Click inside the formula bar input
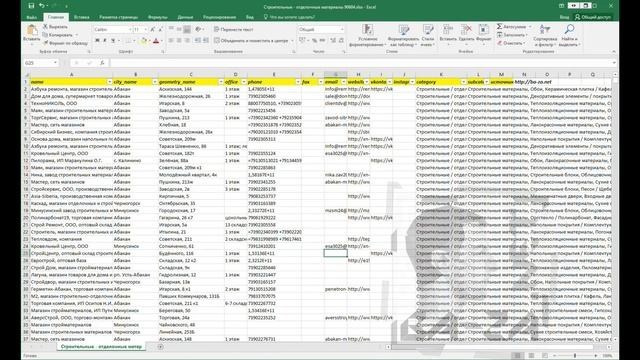The width and height of the screenshot is (640, 360). point(361,63)
